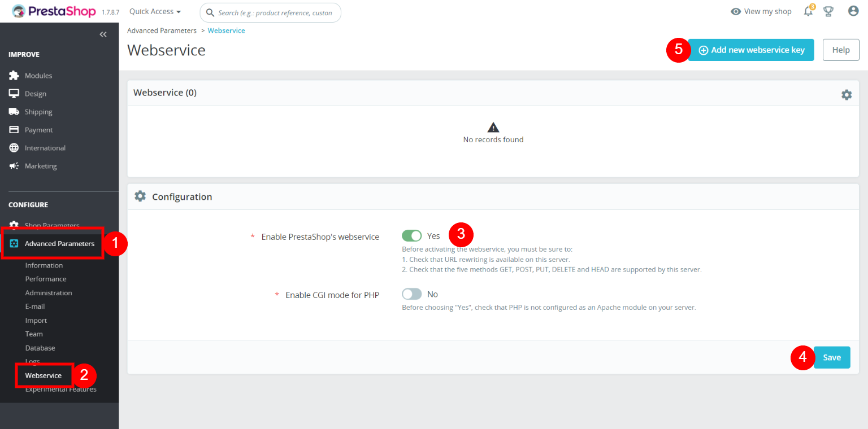This screenshot has height=429, width=868.
Task: Open the Help button
Action: [x=840, y=50]
